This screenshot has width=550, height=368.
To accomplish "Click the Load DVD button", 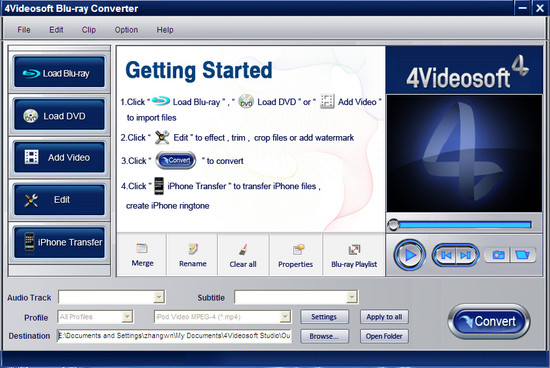I will click(59, 115).
